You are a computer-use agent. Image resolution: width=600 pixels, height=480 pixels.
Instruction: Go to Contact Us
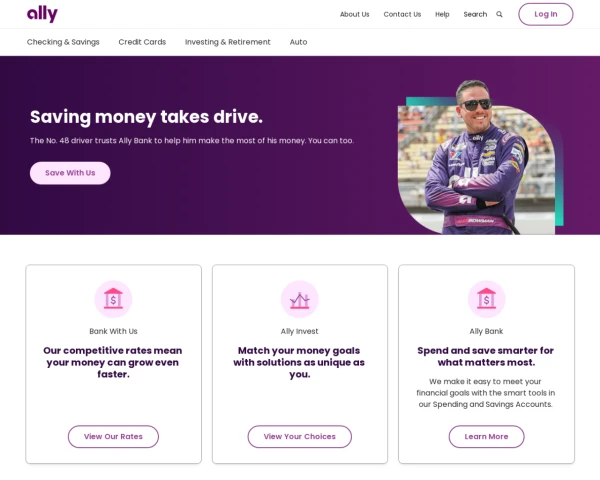(402, 14)
